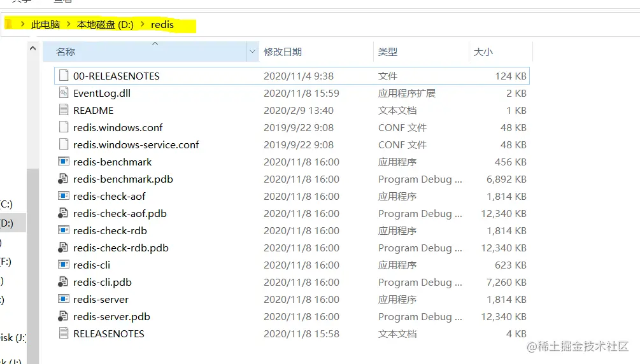Screen dimensions: 640x364
Task: Click the 应用程序扩展 type cell
Action: (406, 93)
